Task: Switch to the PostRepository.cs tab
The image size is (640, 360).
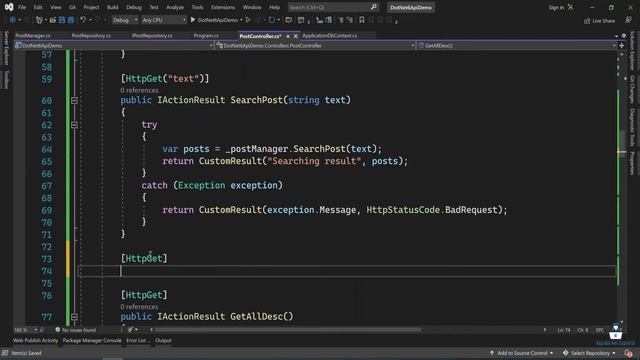Action: (91, 36)
